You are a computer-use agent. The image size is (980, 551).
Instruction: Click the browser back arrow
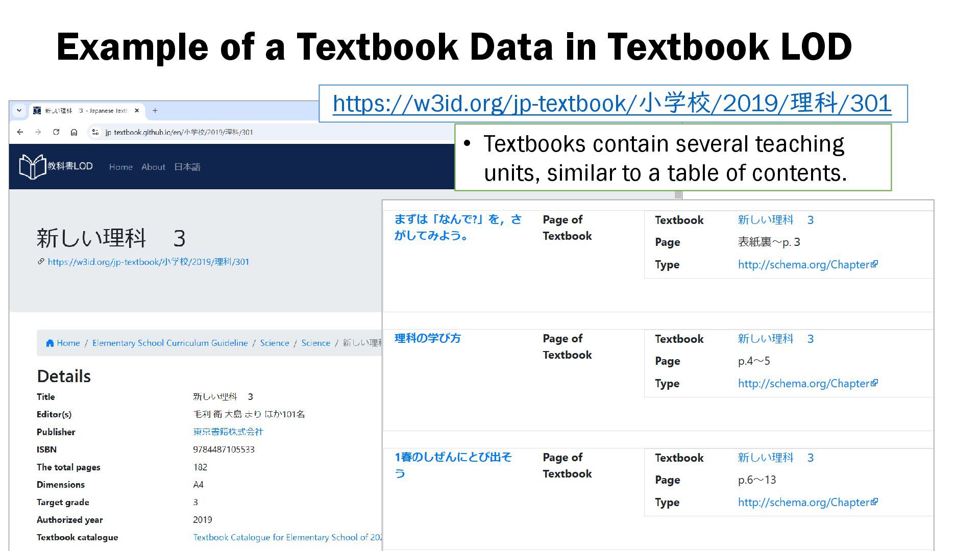coord(20,132)
